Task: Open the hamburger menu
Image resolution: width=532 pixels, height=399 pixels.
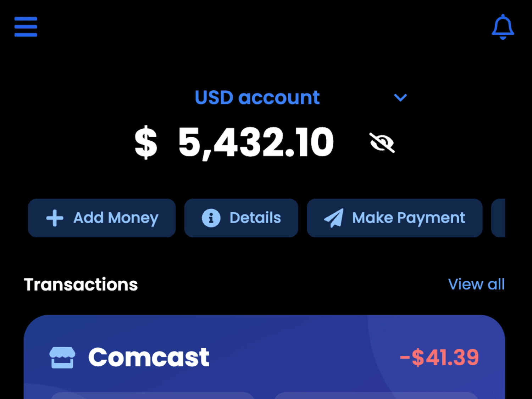Action: [x=26, y=27]
